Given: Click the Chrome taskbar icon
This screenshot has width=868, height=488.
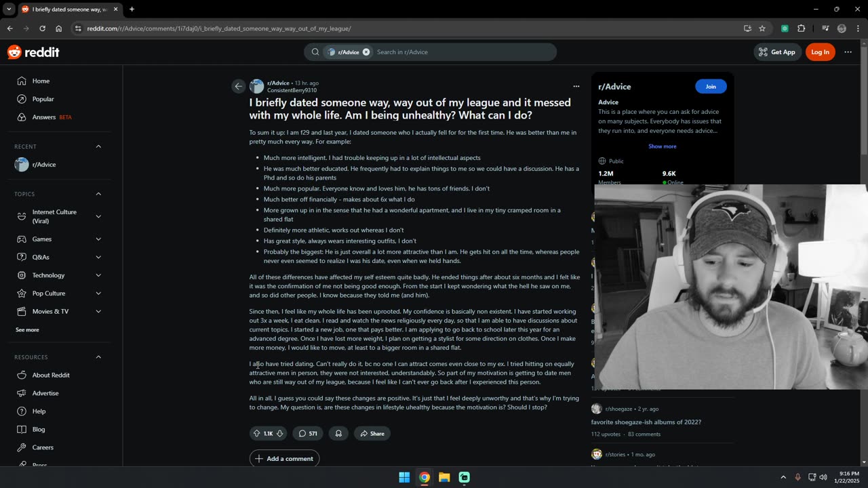Looking at the screenshot, I should point(425,477).
